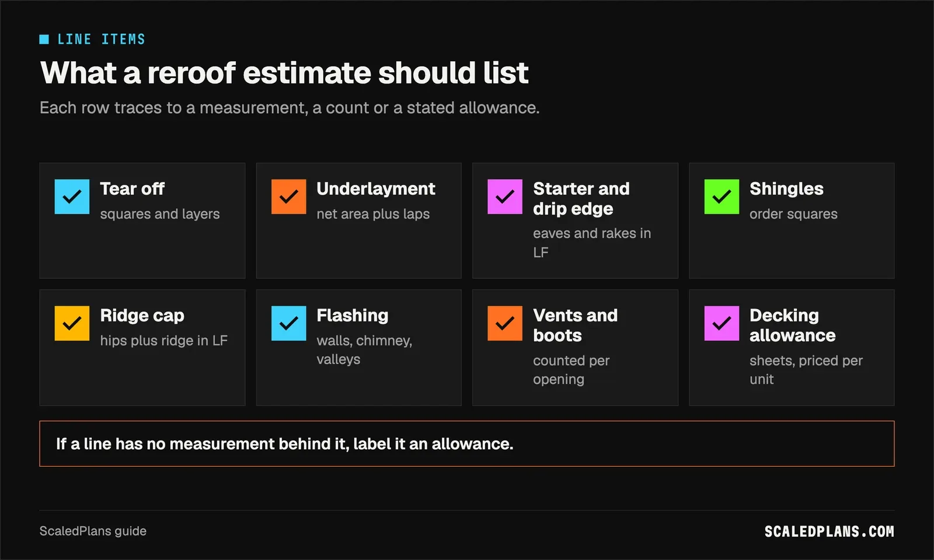Uncheck the yellow Ridge cap checkbox
This screenshot has width=934, height=560.
click(72, 323)
